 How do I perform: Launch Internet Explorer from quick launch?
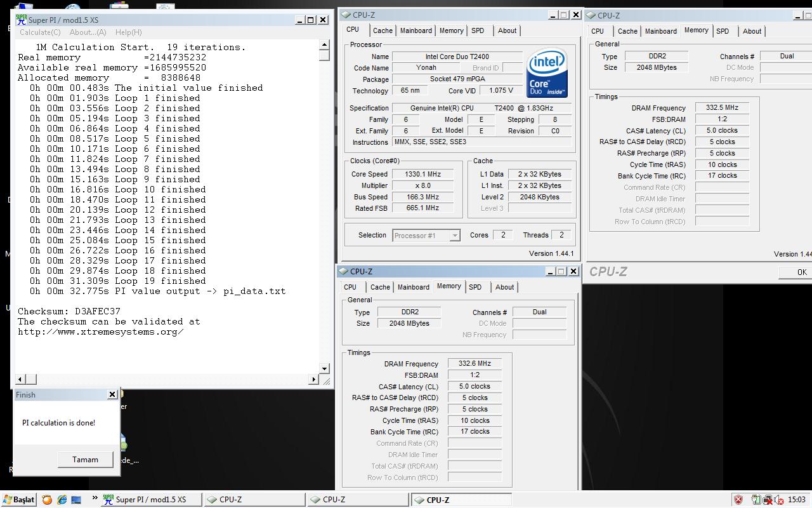(62, 500)
